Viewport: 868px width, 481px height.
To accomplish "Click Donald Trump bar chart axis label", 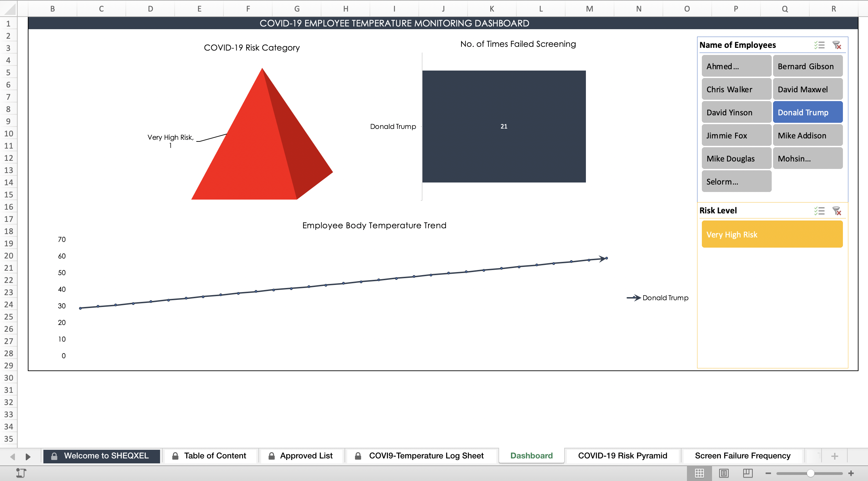I will [x=393, y=126].
